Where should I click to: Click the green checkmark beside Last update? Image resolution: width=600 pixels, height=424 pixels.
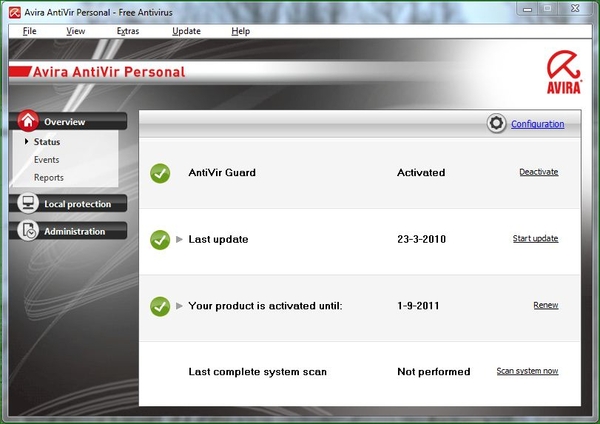160,240
